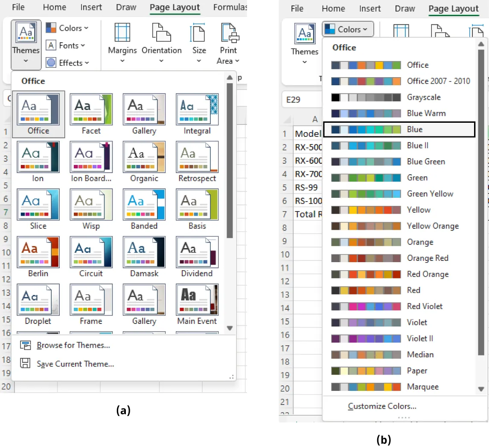Select the Office theme thumbnail
This screenshot has width=489, height=448.
(x=38, y=114)
